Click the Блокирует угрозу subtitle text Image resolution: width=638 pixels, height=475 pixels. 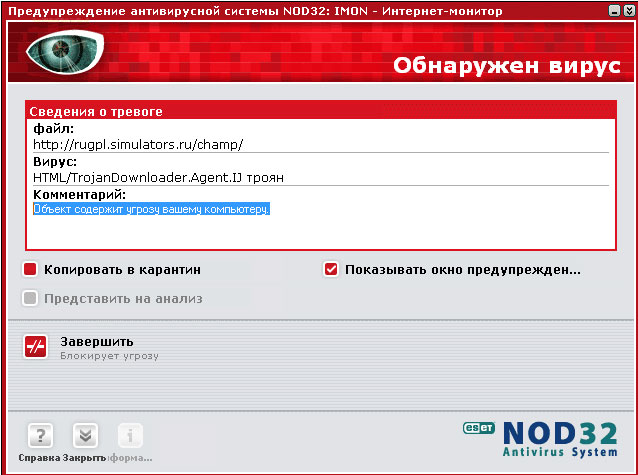coord(109,355)
